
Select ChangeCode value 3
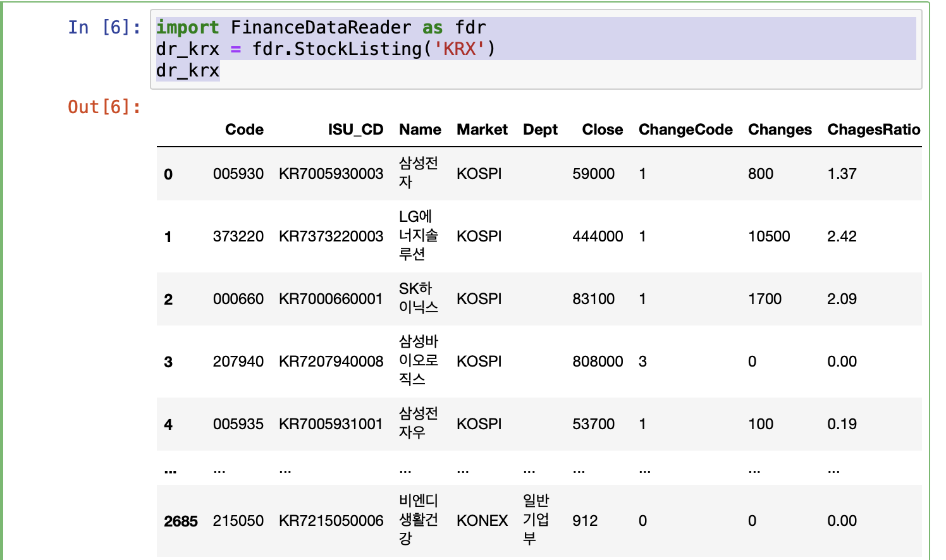point(642,362)
